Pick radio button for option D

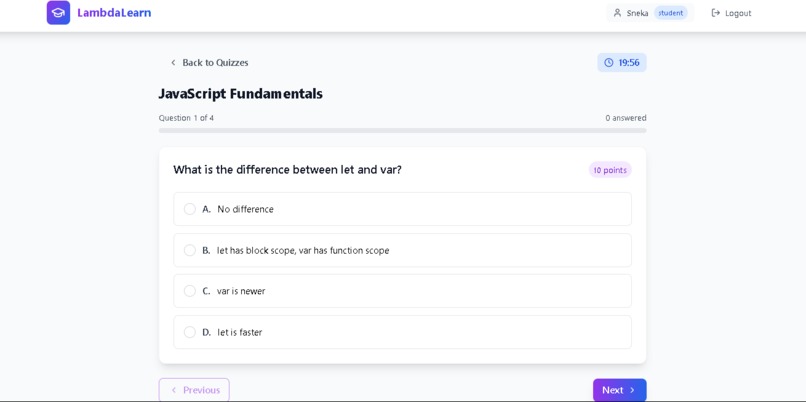[190, 332]
